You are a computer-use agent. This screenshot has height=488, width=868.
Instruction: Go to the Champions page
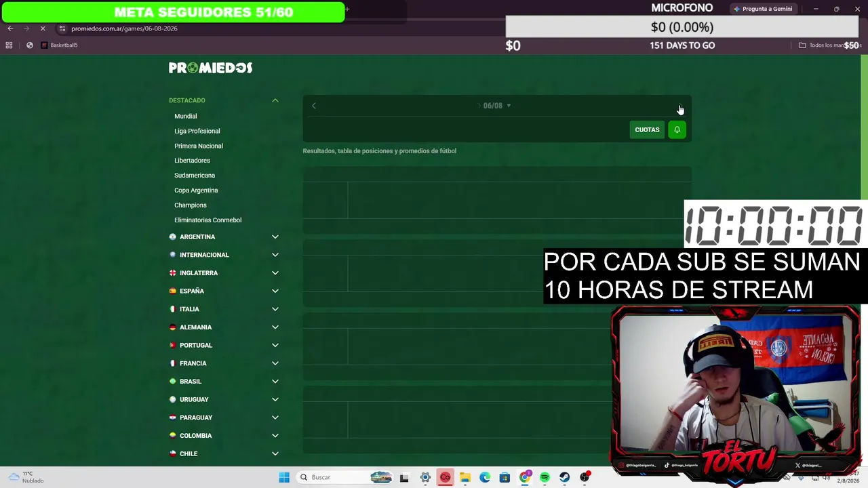pyautogui.click(x=191, y=205)
